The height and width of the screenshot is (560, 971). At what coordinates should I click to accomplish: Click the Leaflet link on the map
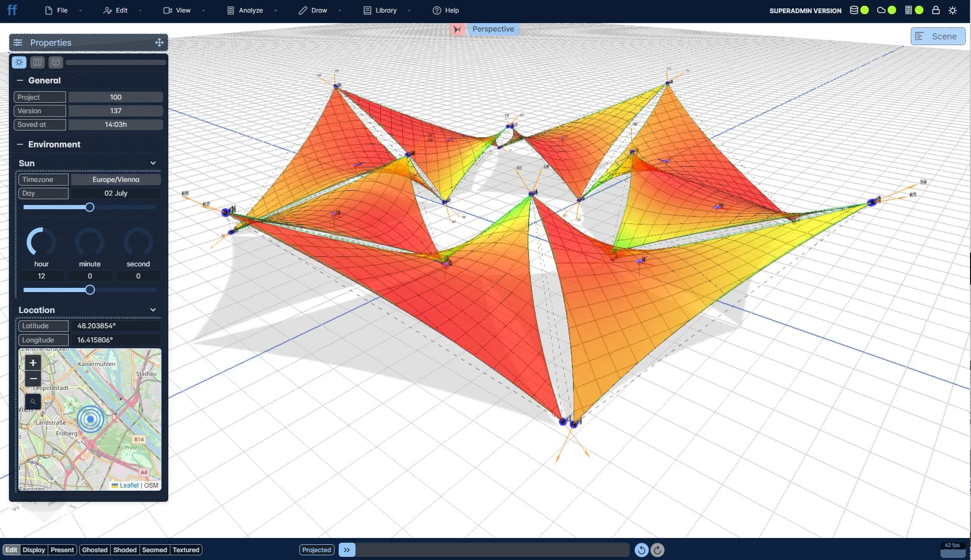coord(128,486)
